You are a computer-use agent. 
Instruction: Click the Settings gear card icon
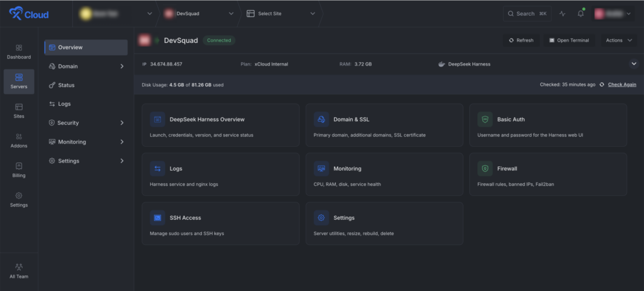321,218
